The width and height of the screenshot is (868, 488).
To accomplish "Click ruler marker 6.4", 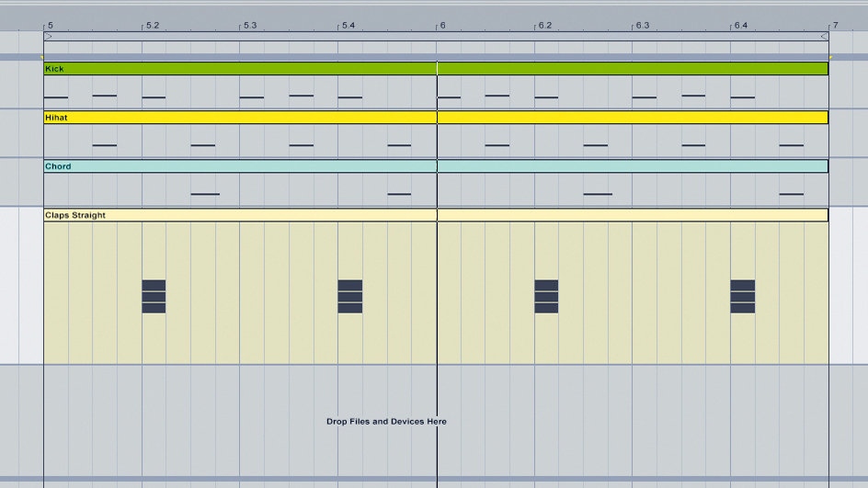I will pos(741,26).
